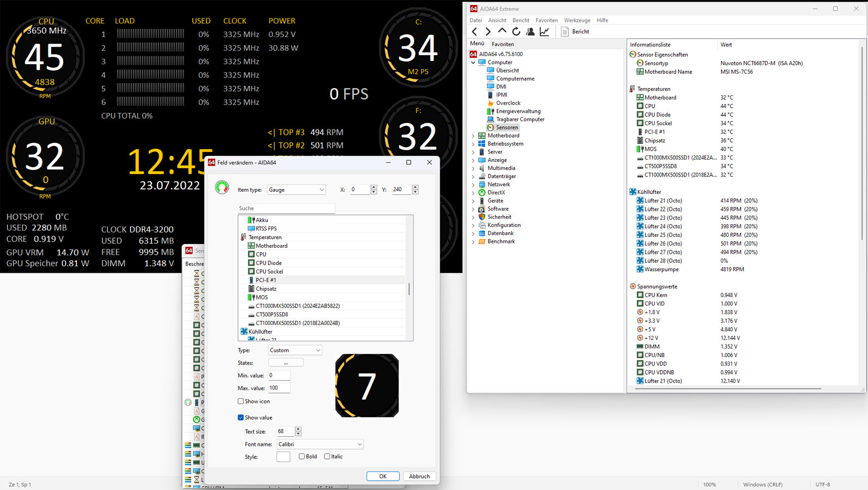868x490 pixels.
Task: Click the Abbruch button
Action: [x=419, y=476]
